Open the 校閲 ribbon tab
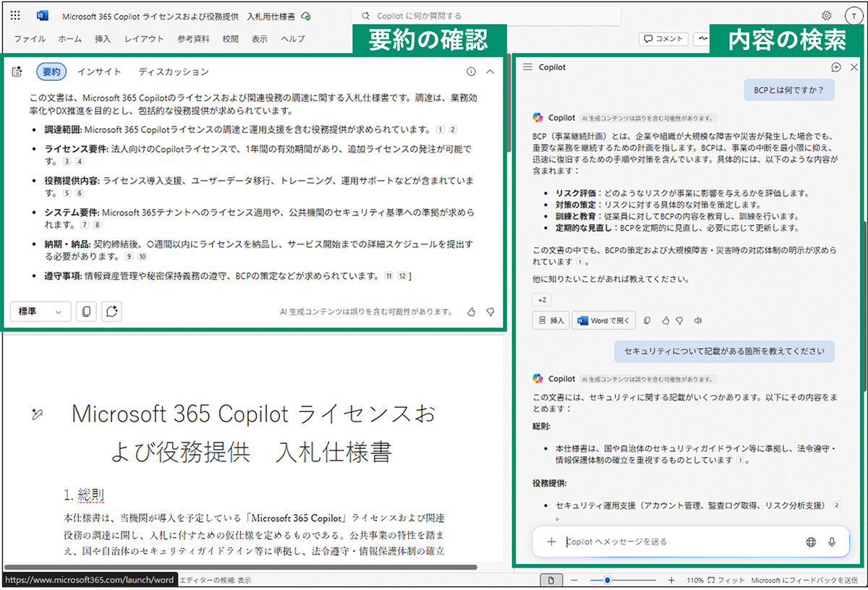 pos(230,39)
